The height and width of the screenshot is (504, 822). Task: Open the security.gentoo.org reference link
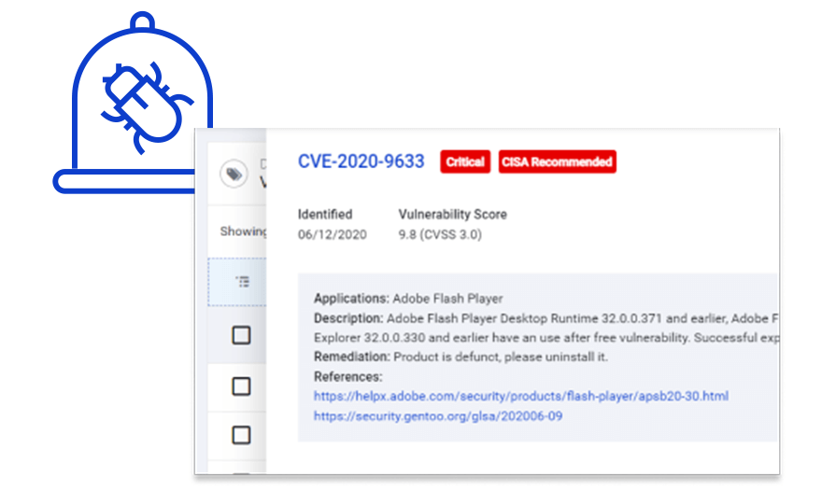click(437, 416)
